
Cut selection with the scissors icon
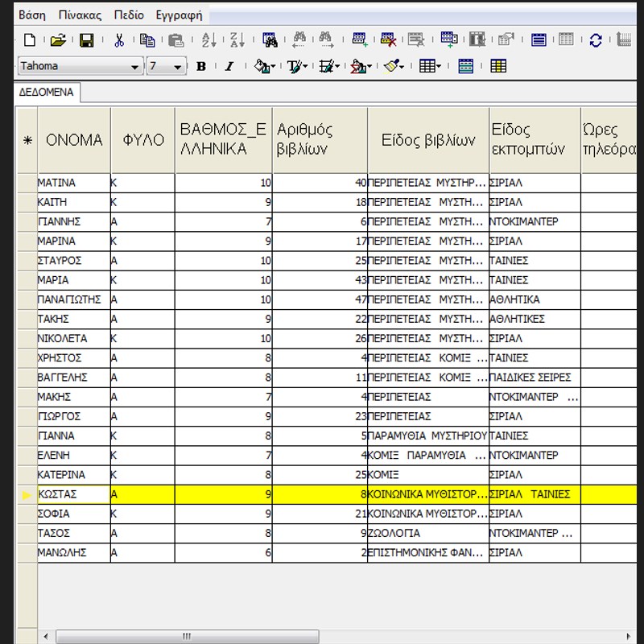coord(119,40)
